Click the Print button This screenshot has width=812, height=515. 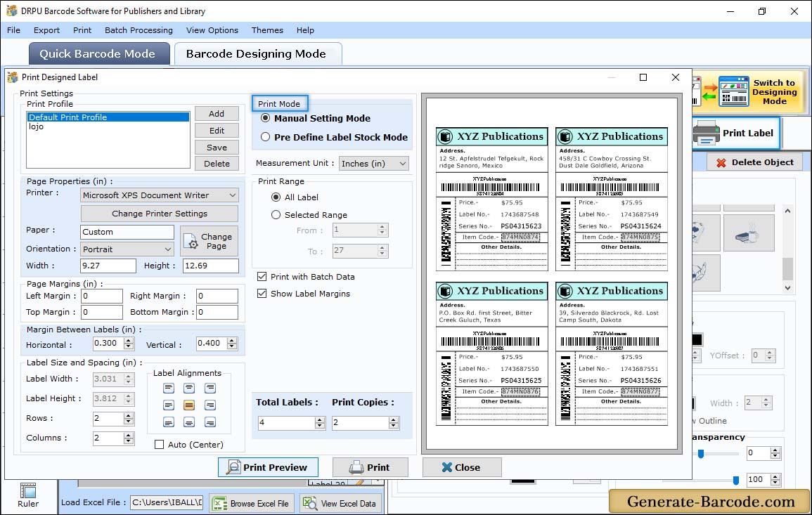point(370,467)
